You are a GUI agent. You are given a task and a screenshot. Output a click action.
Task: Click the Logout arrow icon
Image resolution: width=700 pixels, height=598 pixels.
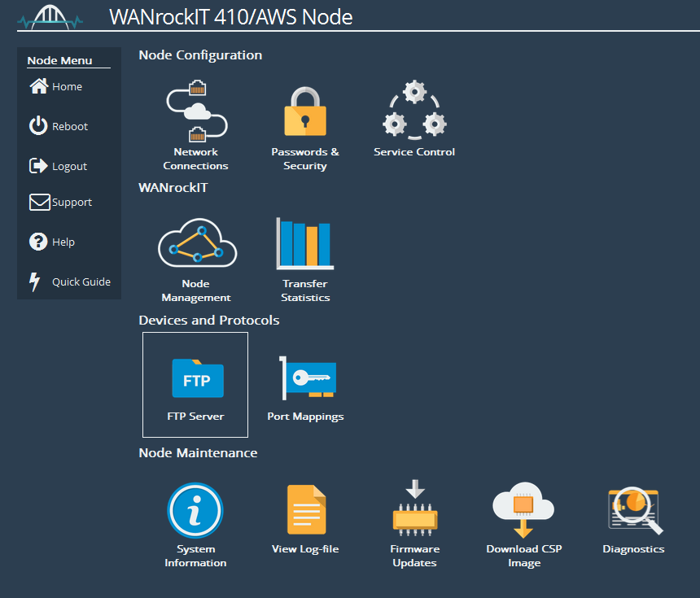pos(38,165)
